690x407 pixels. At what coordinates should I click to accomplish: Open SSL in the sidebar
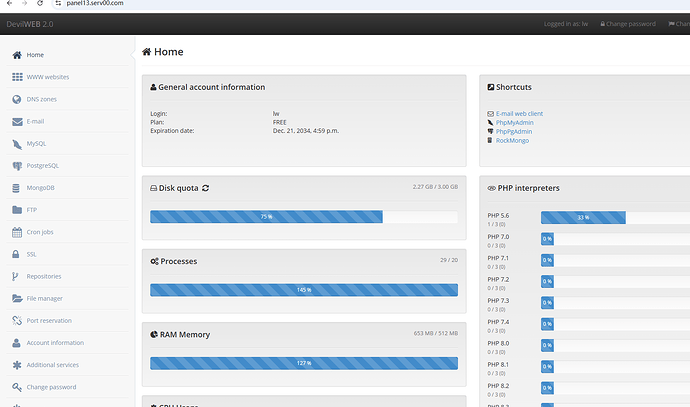click(x=31, y=254)
